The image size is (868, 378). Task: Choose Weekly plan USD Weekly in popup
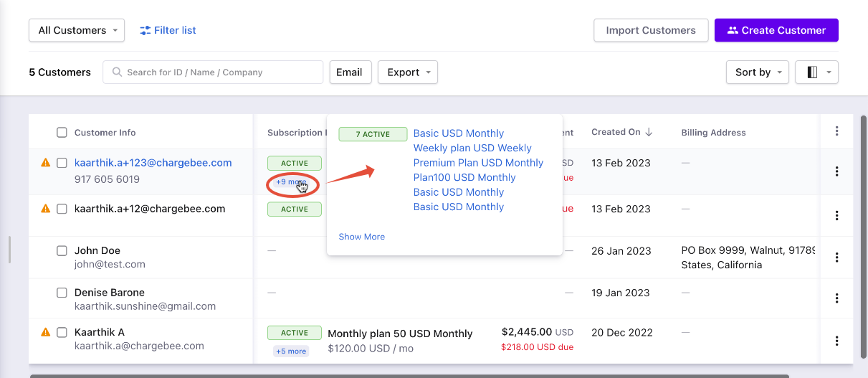(x=472, y=148)
